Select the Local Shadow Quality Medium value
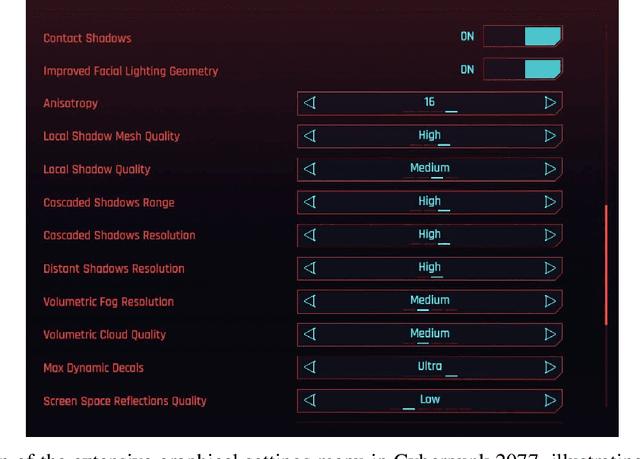Viewport: 640px width, 459px height. coord(430,168)
